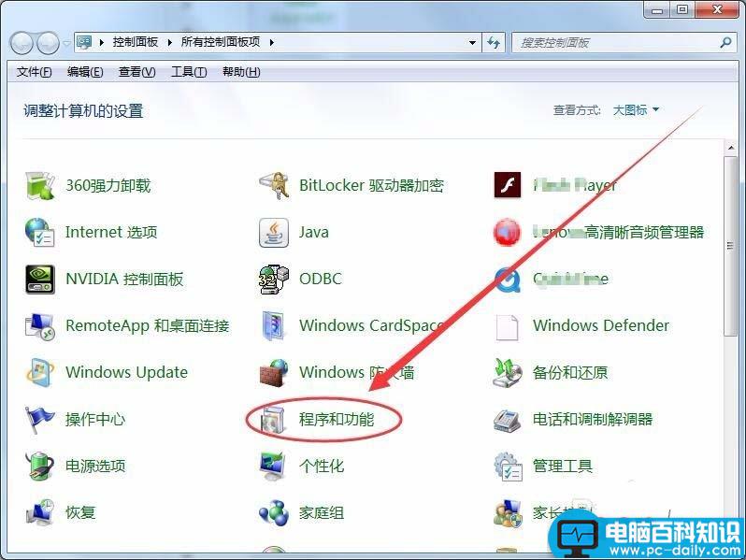Go forward with the Forward arrow button

coord(48,43)
